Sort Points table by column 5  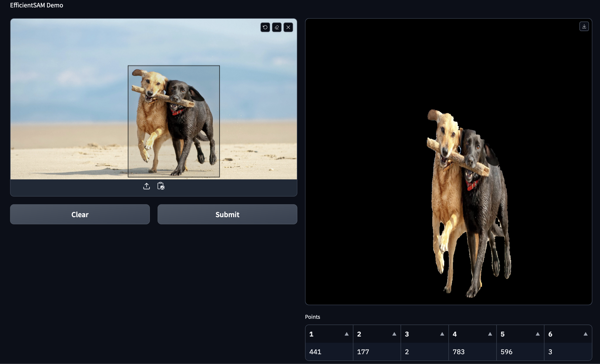tap(538, 334)
